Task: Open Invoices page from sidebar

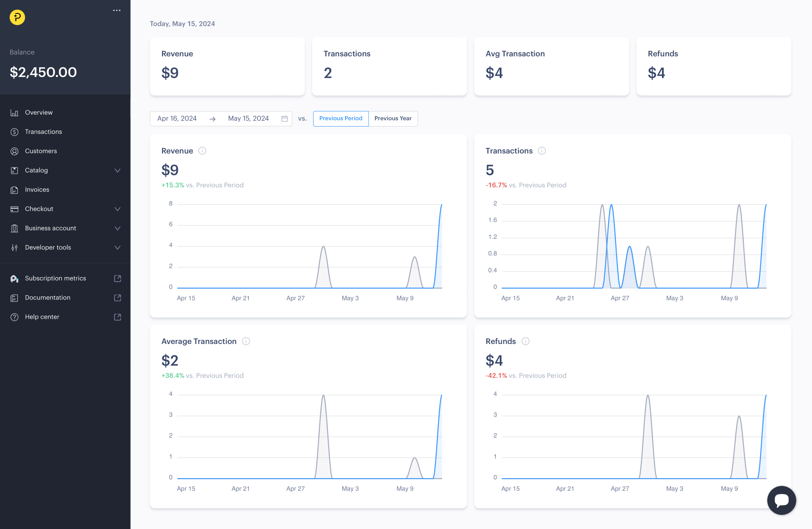Action: coord(37,190)
